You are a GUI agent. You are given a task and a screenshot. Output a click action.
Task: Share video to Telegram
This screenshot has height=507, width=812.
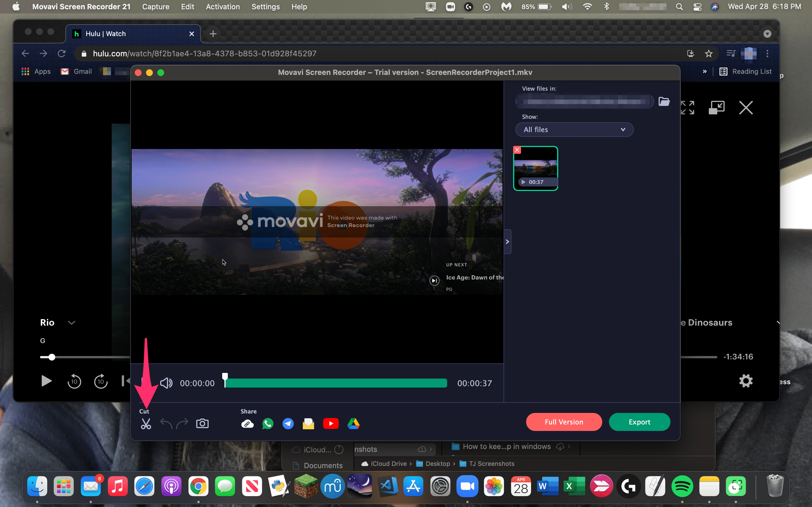coord(288,424)
